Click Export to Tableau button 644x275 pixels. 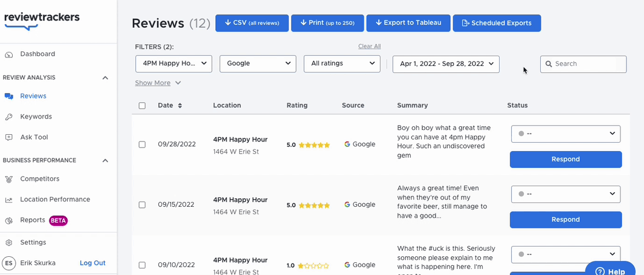tap(408, 23)
